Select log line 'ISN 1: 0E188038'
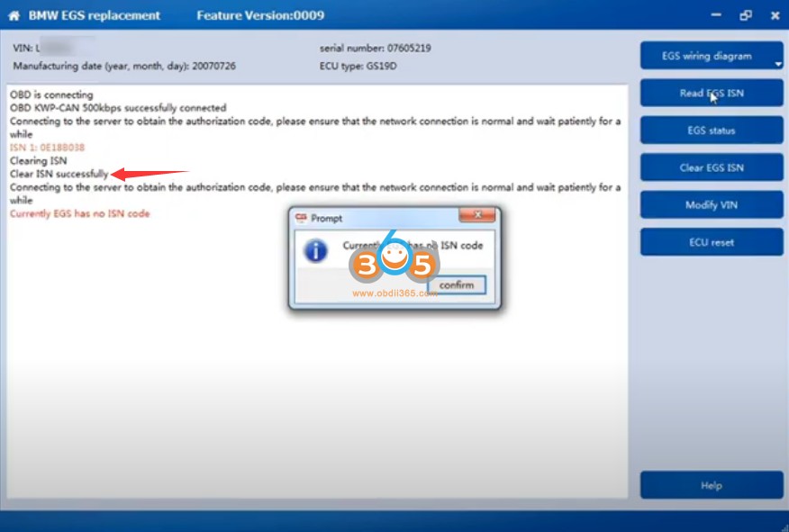789x532 pixels. [48, 148]
